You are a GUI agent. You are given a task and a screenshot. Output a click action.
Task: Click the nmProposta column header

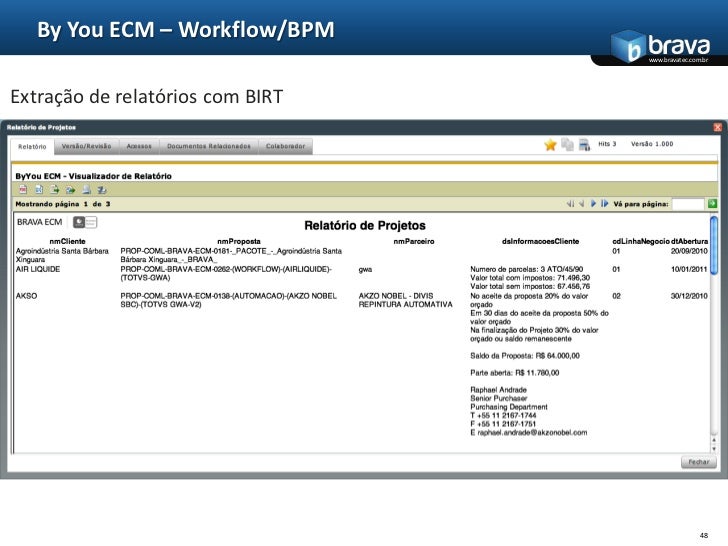(239, 241)
